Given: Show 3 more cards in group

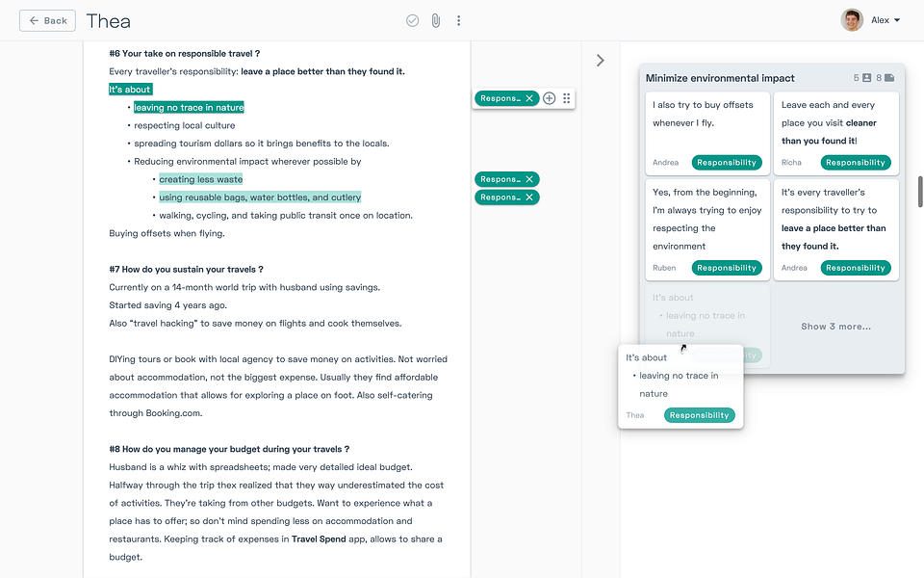Looking at the screenshot, I should coord(835,327).
